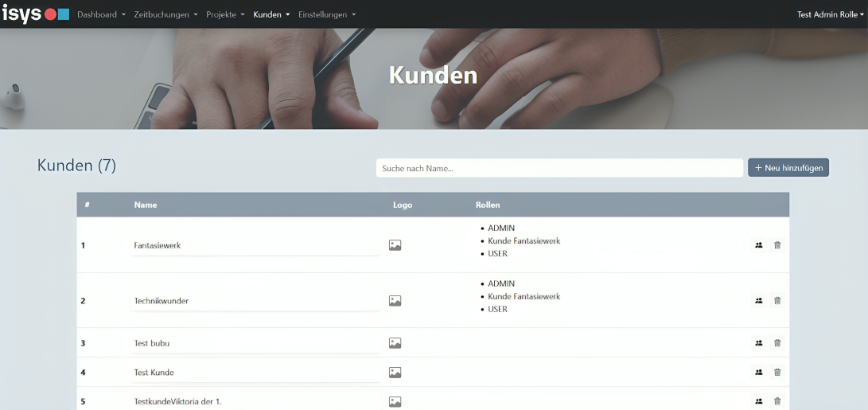The height and width of the screenshot is (410, 868).
Task: Click the Logo column header
Action: click(x=403, y=205)
